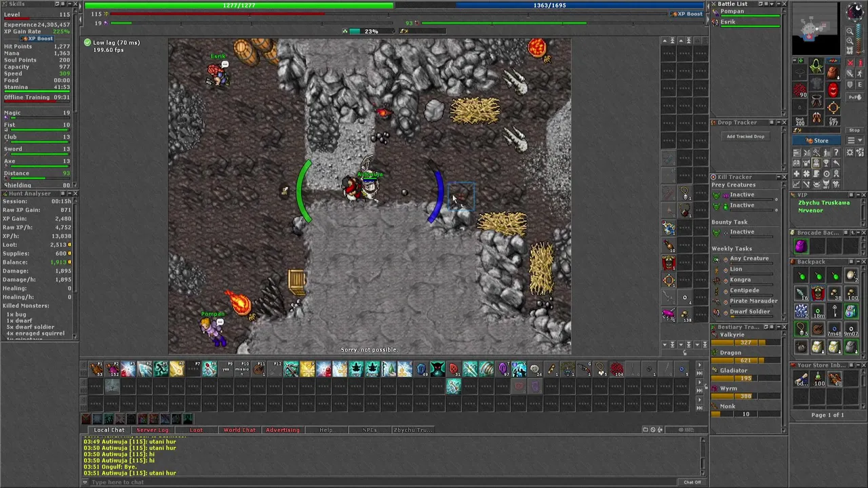Switch to the World Chat tab
This screenshot has width=868, height=488.
pos(239,430)
